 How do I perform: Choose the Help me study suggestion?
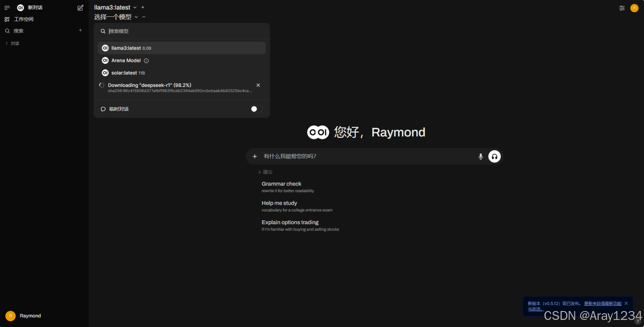297,206
